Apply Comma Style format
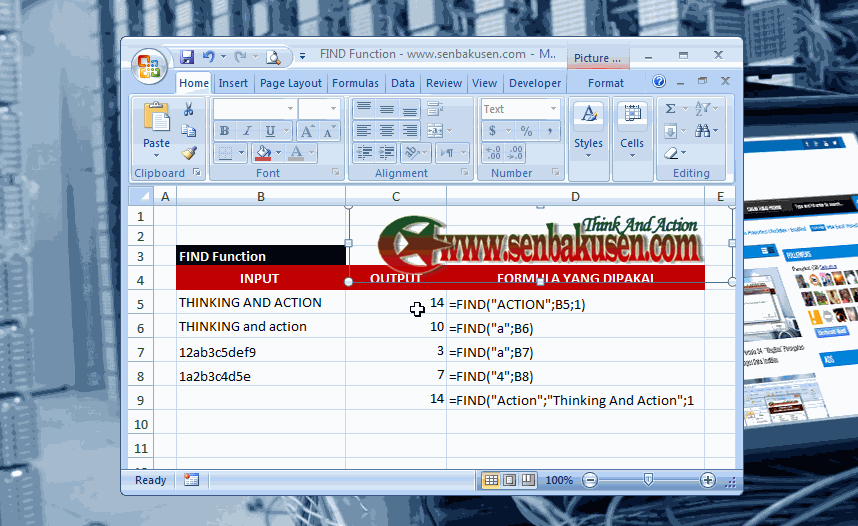The height and width of the screenshot is (526, 858). click(549, 131)
